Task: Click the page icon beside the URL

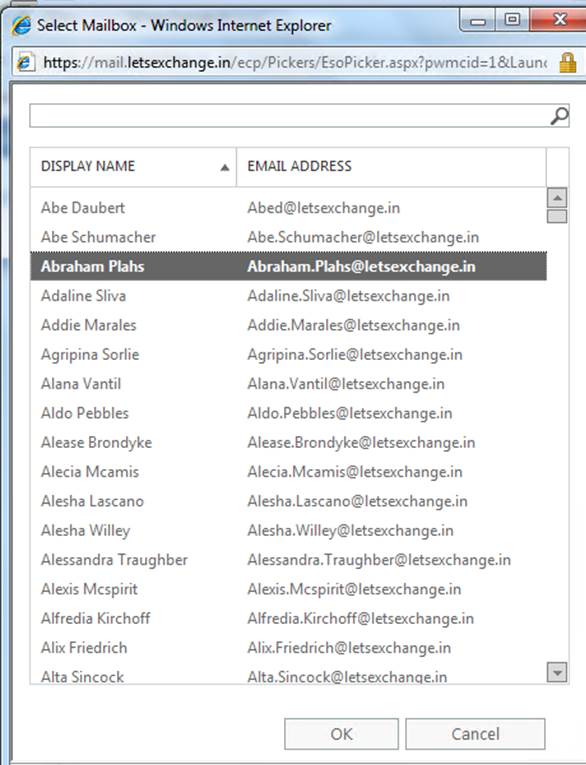Action: (x=25, y=62)
